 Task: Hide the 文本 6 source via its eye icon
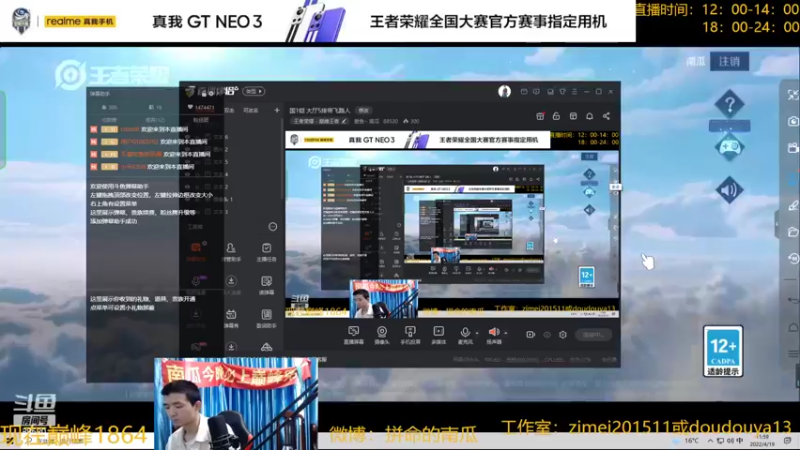click(x=188, y=137)
